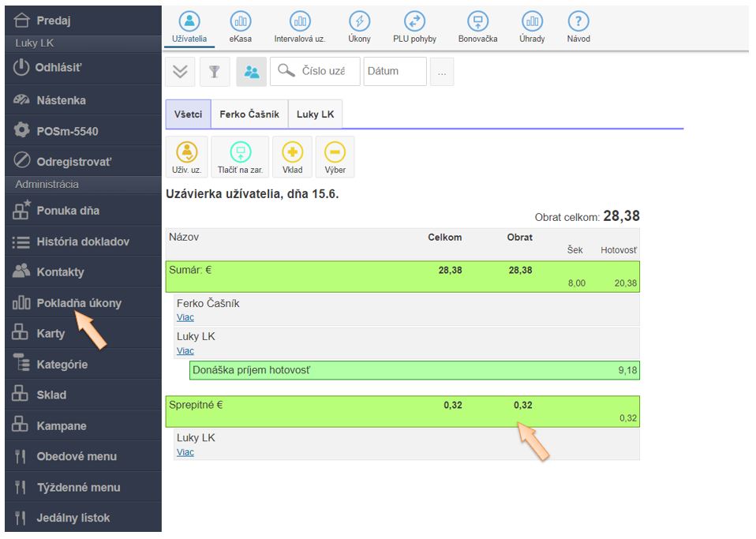Switch to the Ferko Čašník tab
Image resolution: width=756 pixels, height=539 pixels.
coord(249,114)
